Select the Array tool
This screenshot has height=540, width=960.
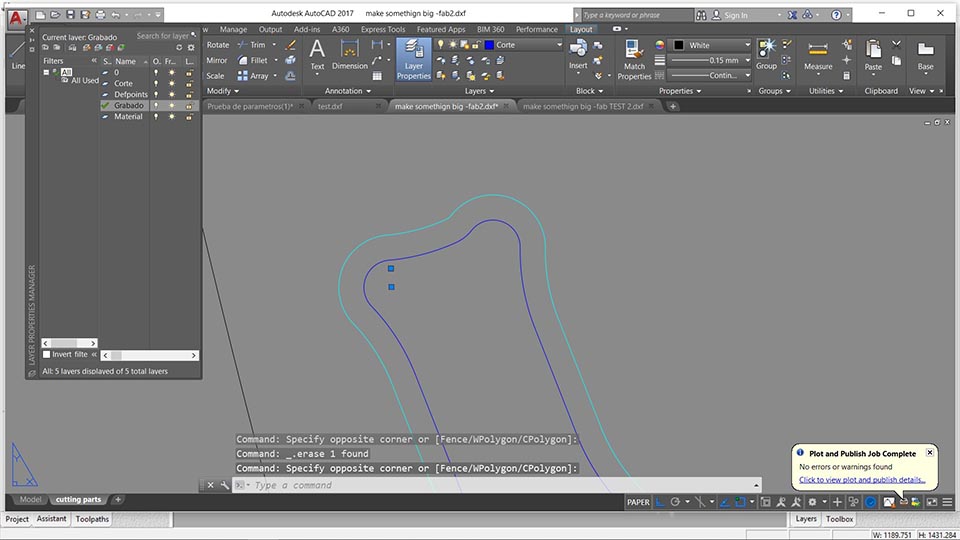pyautogui.click(x=253, y=76)
